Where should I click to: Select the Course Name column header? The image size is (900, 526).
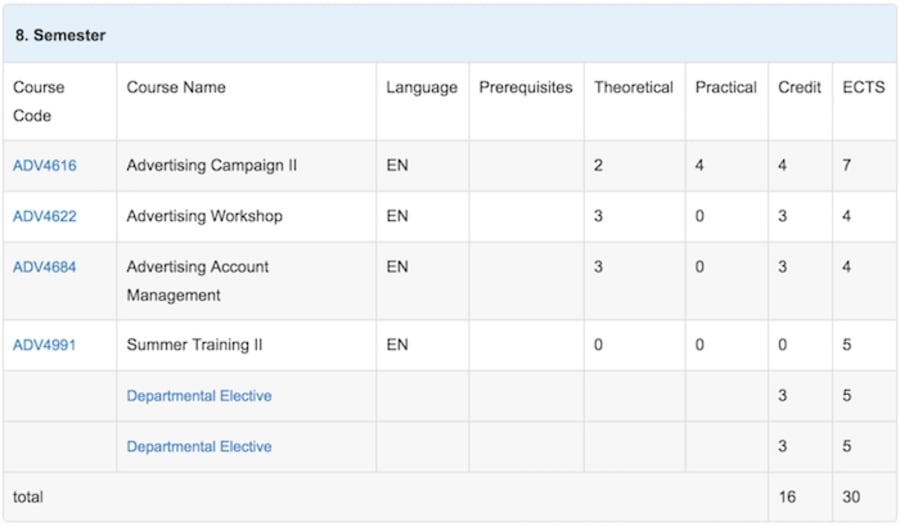tap(176, 87)
